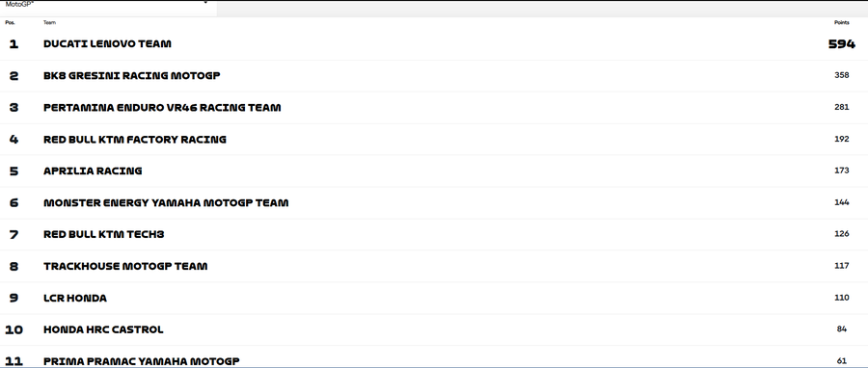This screenshot has width=868, height=368.
Task: Select the LCR Honda team
Action: (434, 299)
